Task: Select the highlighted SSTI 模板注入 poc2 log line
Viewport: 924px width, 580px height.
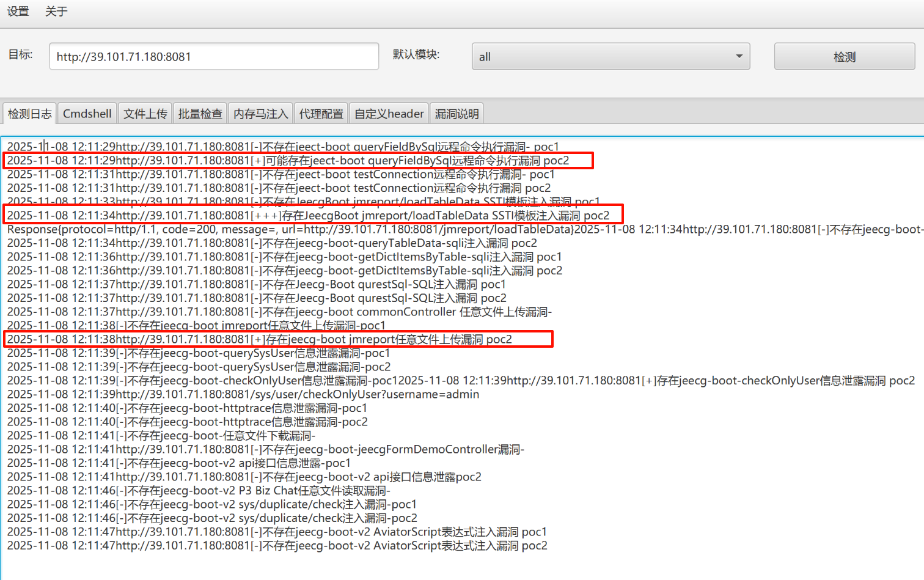Action: click(306, 215)
